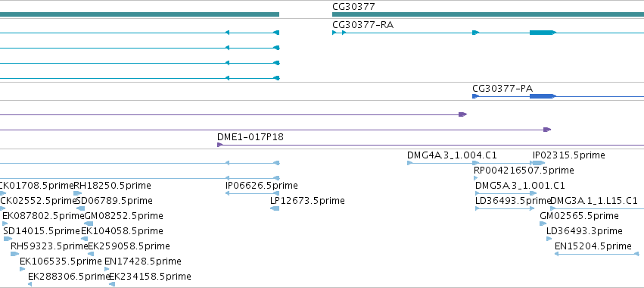The image size is (644, 288).
Task: Select the DMG4A3_1.004.C1 feature label
Action: click(x=452, y=155)
